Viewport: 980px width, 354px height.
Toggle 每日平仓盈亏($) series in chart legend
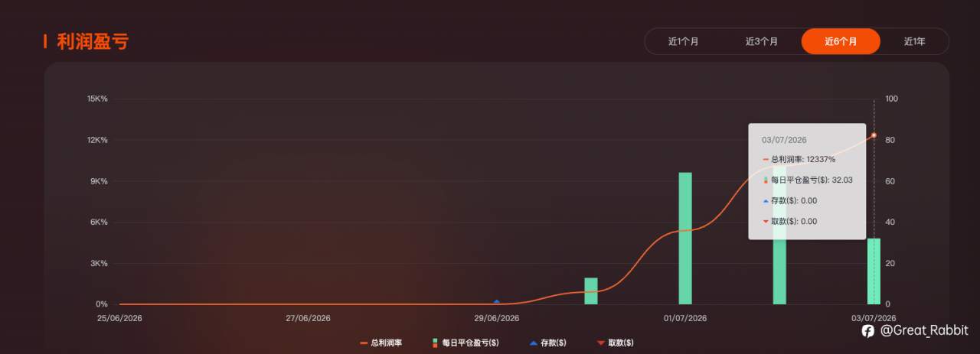(465, 343)
